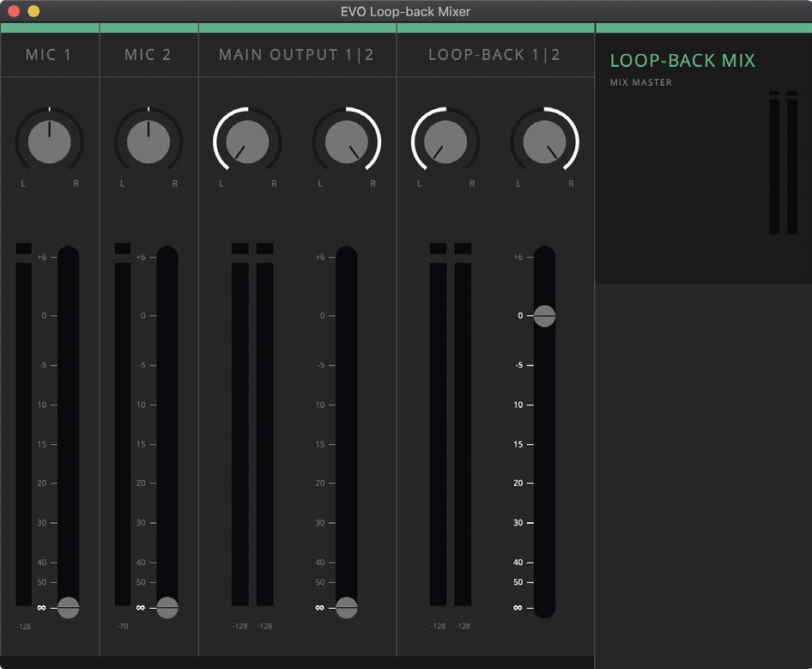Click the MIX MASTER label

click(640, 82)
